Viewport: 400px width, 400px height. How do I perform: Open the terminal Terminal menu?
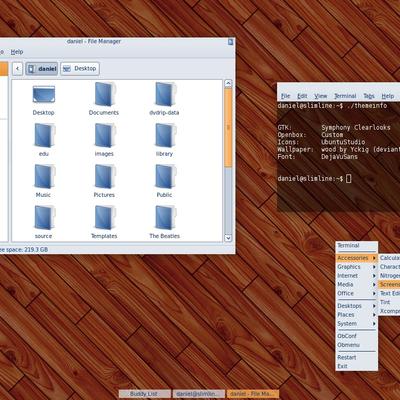[x=345, y=96]
